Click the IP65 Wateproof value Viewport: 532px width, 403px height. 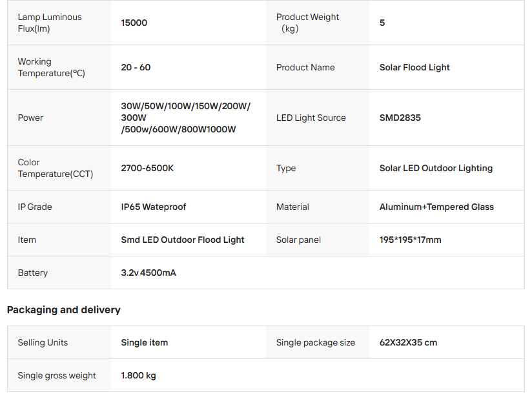click(154, 207)
